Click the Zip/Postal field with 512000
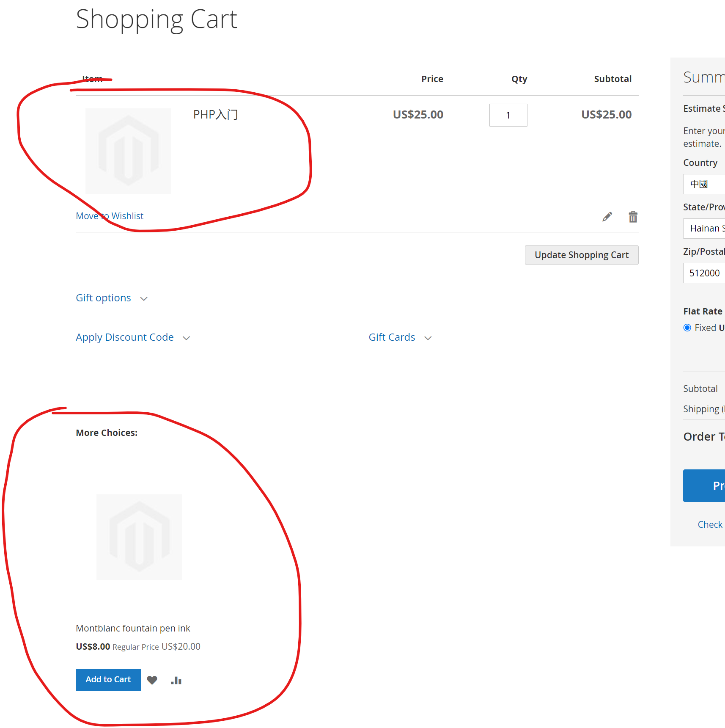The image size is (725, 728). (704, 273)
